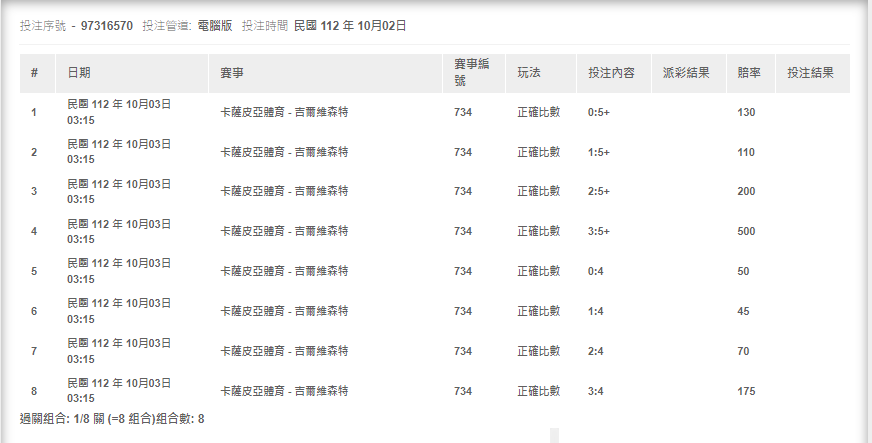Select bet content 3:5+ in row 4
872x443 pixels.
tap(598, 231)
